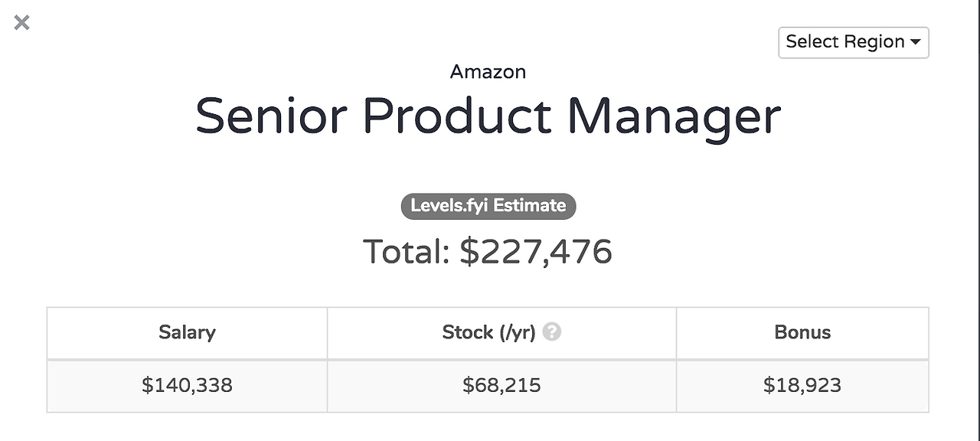Click the Levels.fyi Estimate badge
The height and width of the screenshot is (441, 980).
(x=488, y=206)
